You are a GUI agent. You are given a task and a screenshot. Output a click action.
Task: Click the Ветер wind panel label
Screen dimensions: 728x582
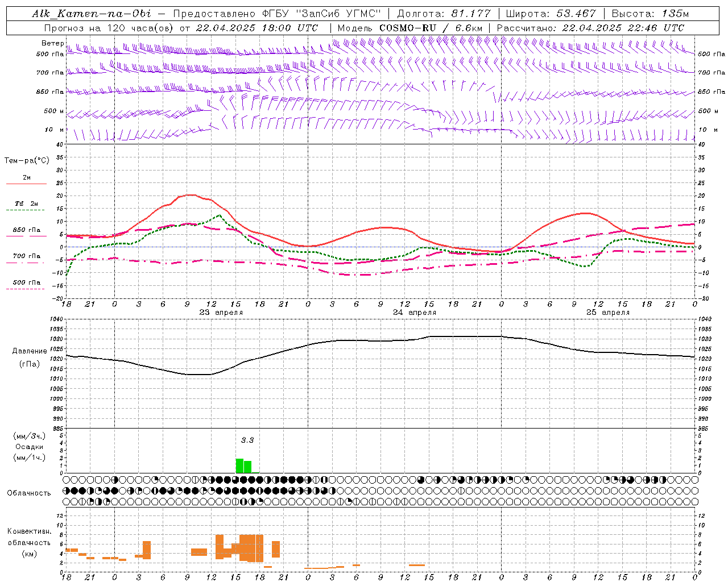52,43
